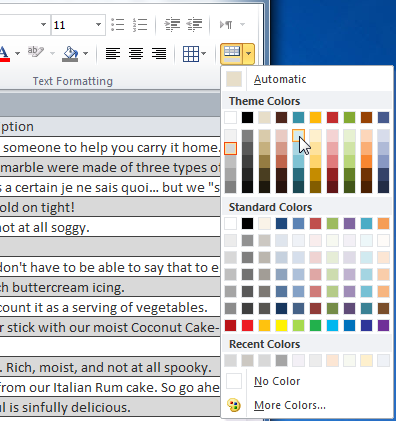
Task: Click the cell mentioning moist Coconut Cake
Action: (110, 327)
